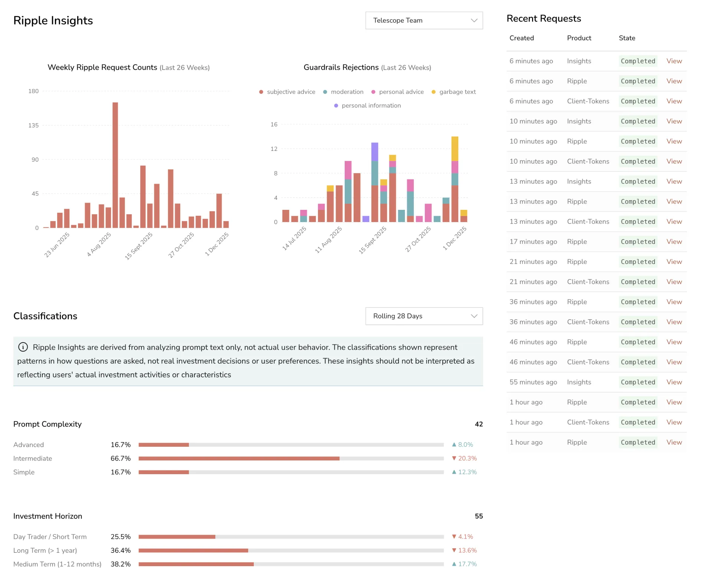Toggle the moderation legend marker
702x588 pixels.
click(x=325, y=92)
